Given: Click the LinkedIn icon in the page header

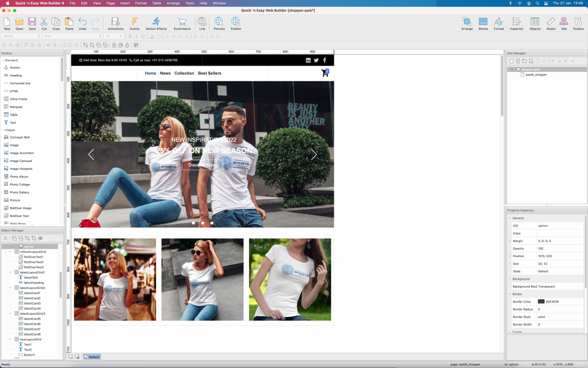Looking at the screenshot, I should (x=308, y=60).
